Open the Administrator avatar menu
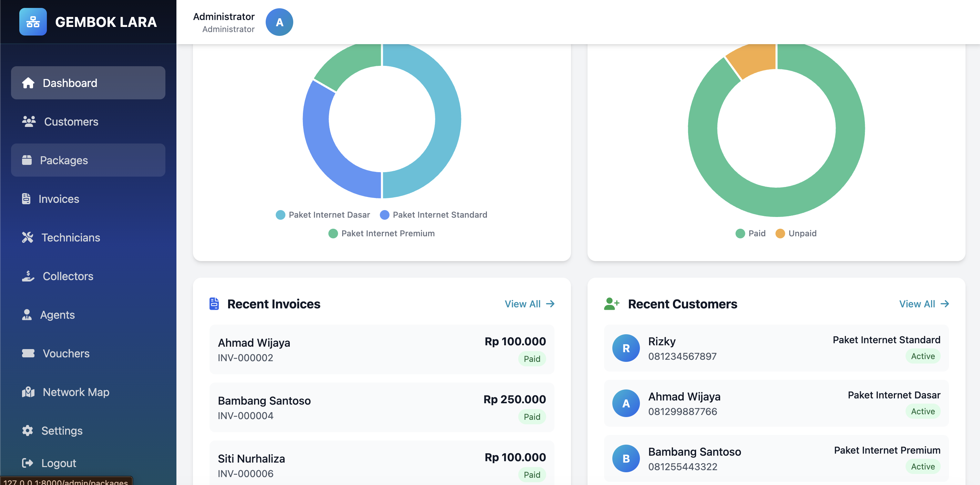The image size is (980, 485). pyautogui.click(x=279, y=22)
